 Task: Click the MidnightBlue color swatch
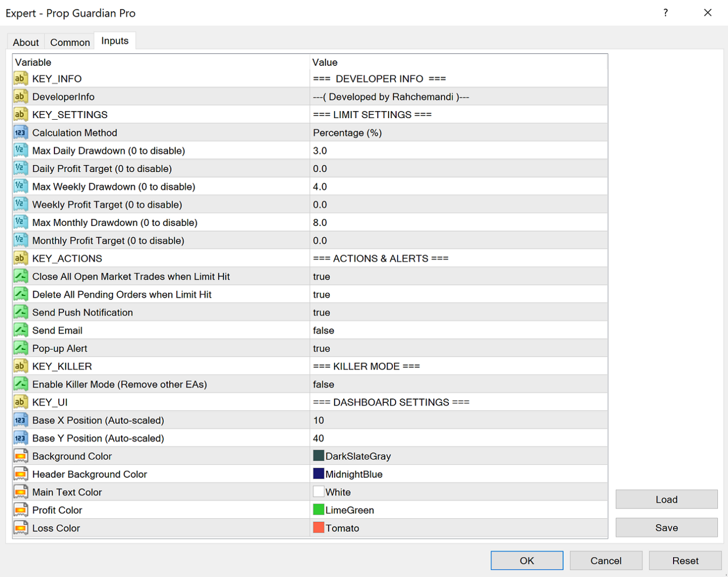click(x=318, y=473)
